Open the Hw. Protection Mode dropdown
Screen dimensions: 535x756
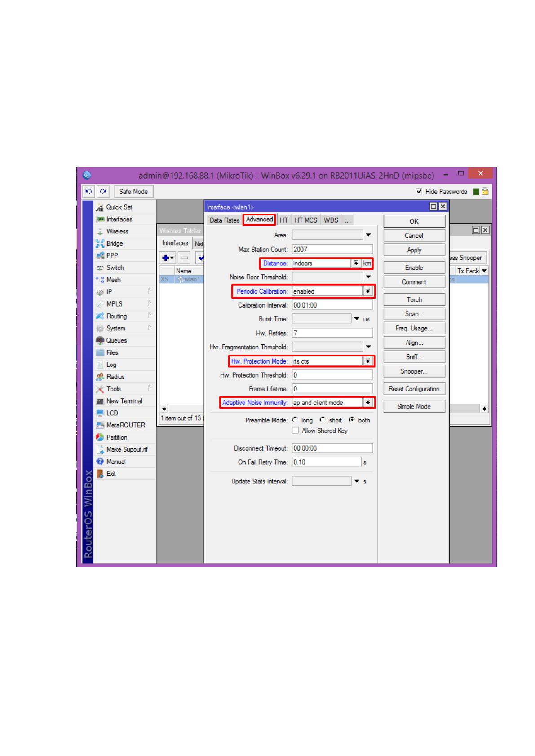[x=368, y=361]
